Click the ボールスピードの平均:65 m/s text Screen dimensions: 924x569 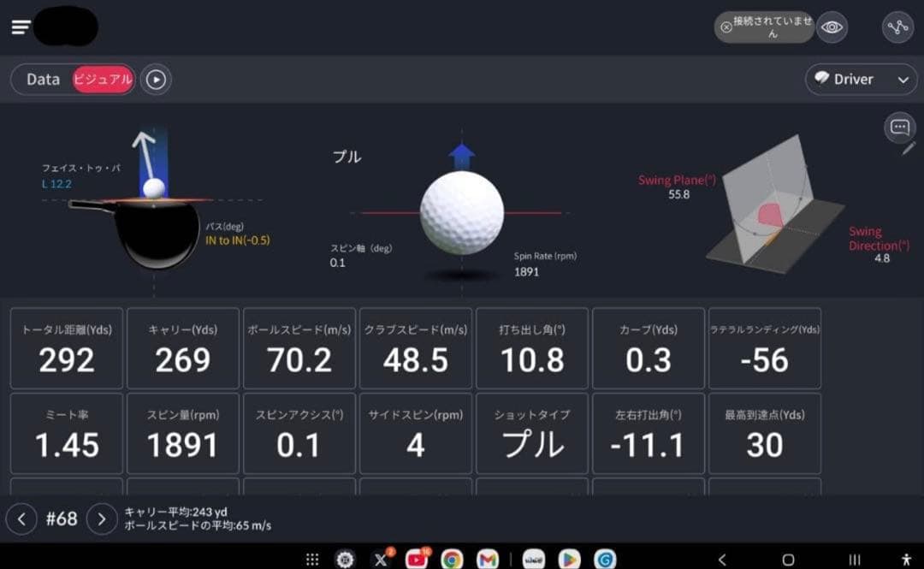198,525
